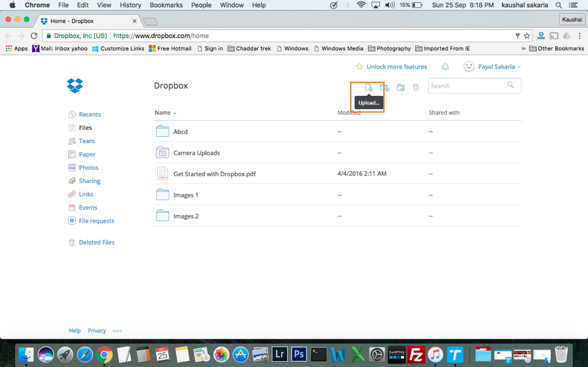Click Unlock more features link
This screenshot has height=367, width=588.
(x=396, y=67)
